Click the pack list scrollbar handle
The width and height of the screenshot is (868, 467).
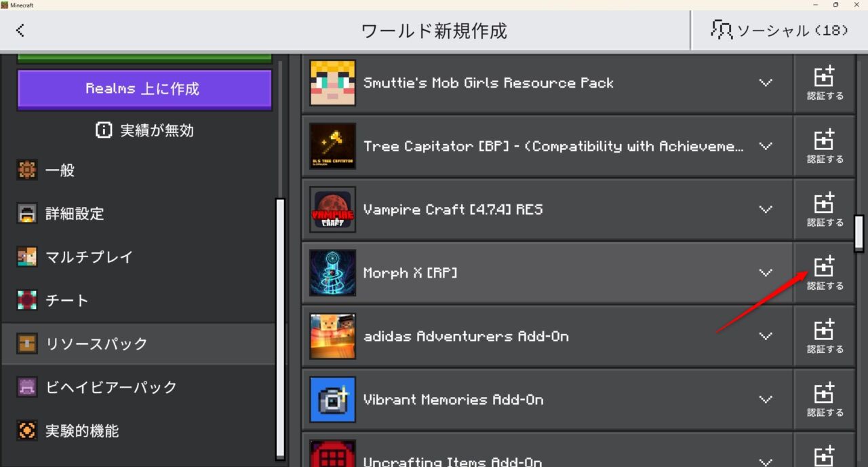click(859, 233)
